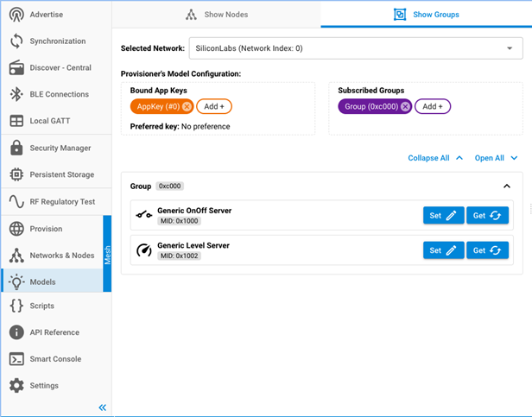Click Get for Generic Level Server
Screen dimensions: 532x417
point(487,250)
